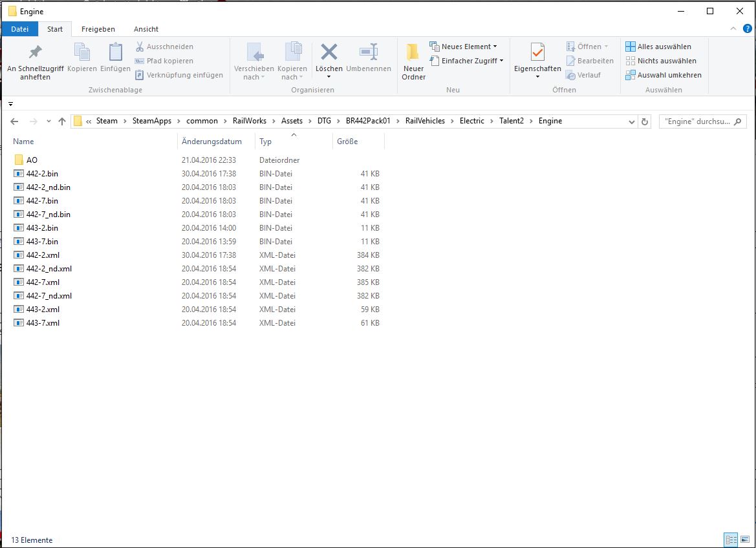Open Neues Element dropdown
The image size is (756, 548).
click(x=463, y=47)
